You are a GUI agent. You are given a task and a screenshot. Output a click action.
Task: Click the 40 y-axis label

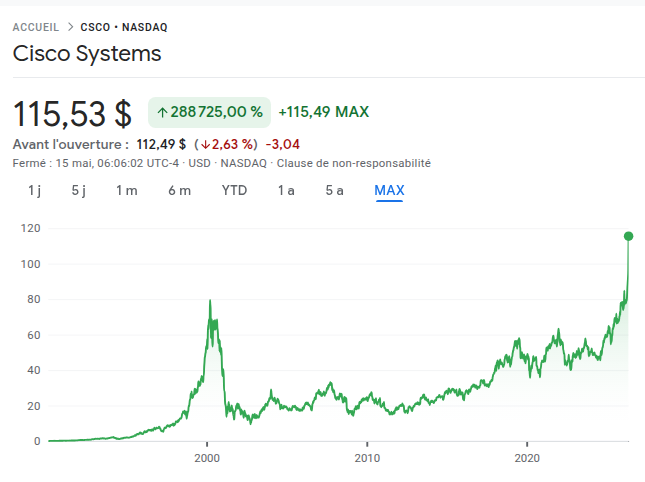point(34,370)
